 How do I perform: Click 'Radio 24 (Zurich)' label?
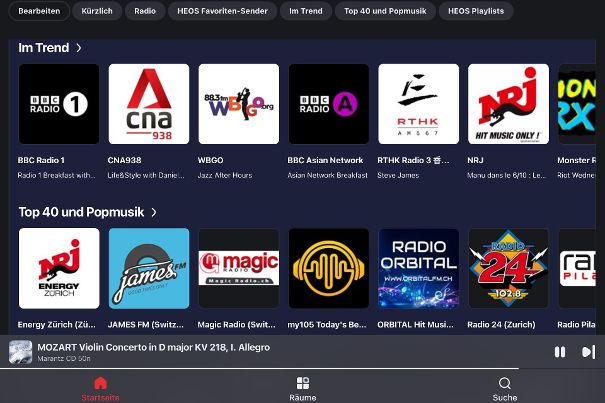501,325
